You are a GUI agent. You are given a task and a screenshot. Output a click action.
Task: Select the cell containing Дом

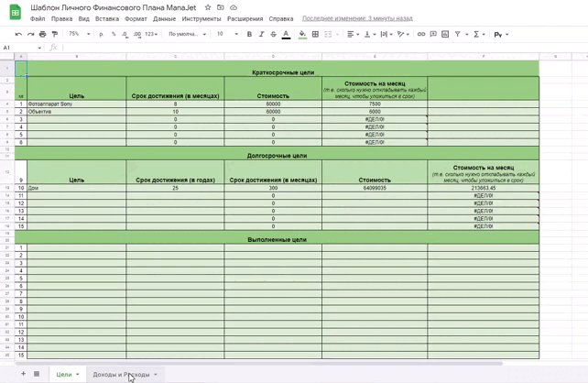(77, 188)
